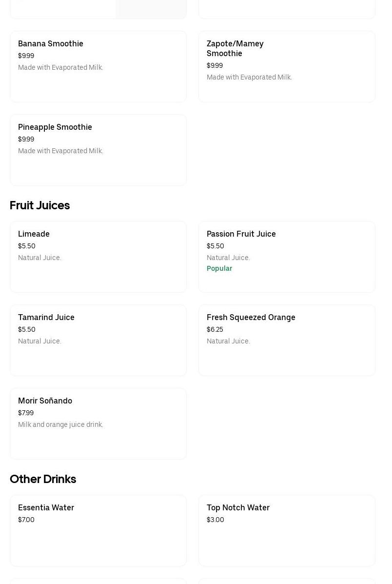Viewport: 392px width, 584px height.
Task: Click the Natural Juice description under Limeade
Action: (x=39, y=258)
